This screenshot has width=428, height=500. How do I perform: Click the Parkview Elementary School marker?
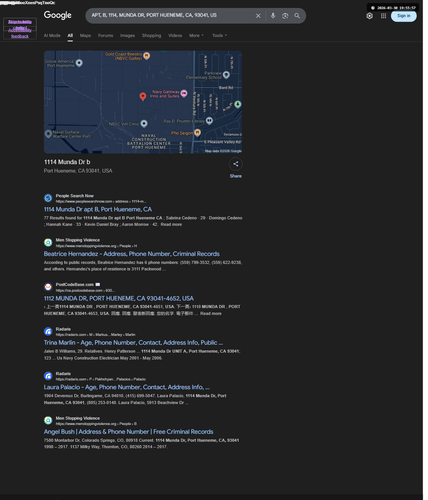(226, 75)
